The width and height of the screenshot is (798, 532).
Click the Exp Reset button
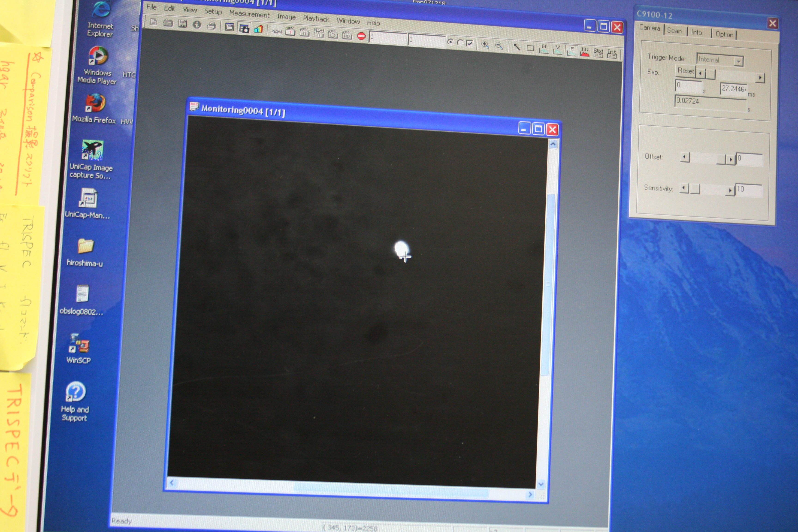(x=685, y=71)
